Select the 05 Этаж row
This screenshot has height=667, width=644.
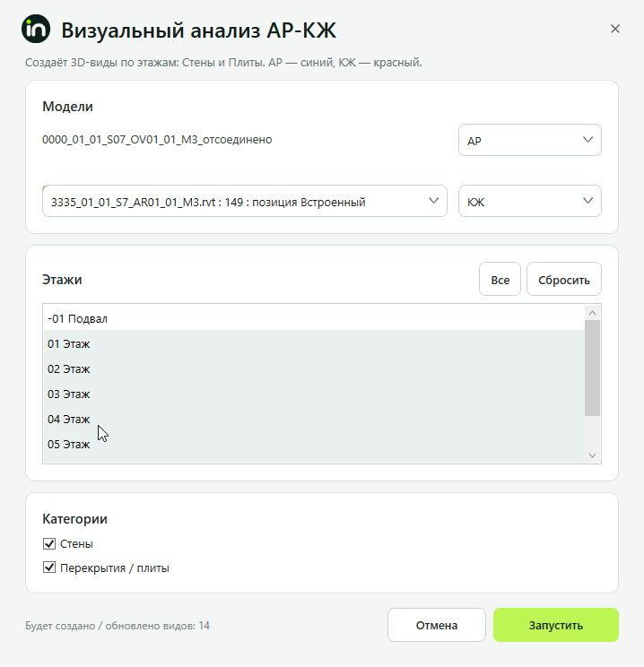coord(314,444)
